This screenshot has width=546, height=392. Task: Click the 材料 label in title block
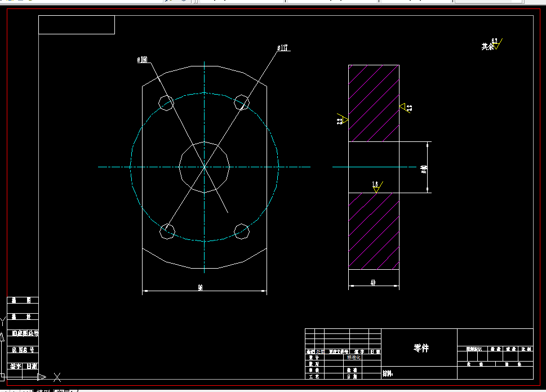coord(387,373)
